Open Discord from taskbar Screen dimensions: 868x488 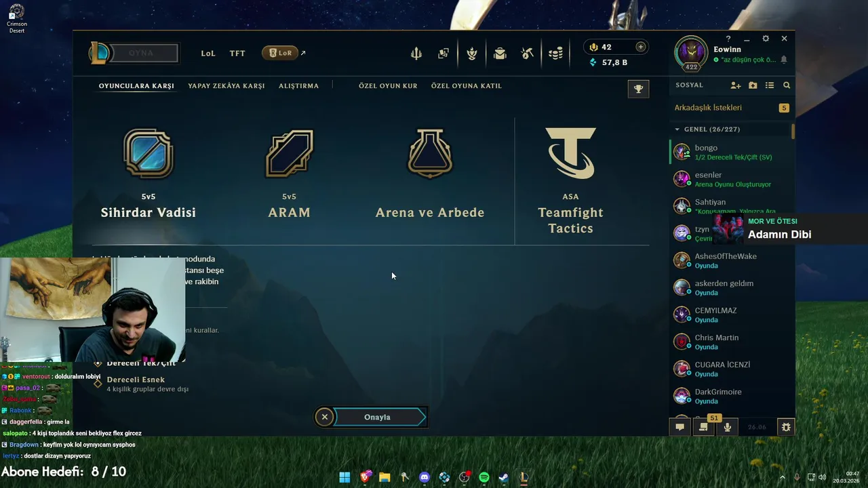(425, 477)
